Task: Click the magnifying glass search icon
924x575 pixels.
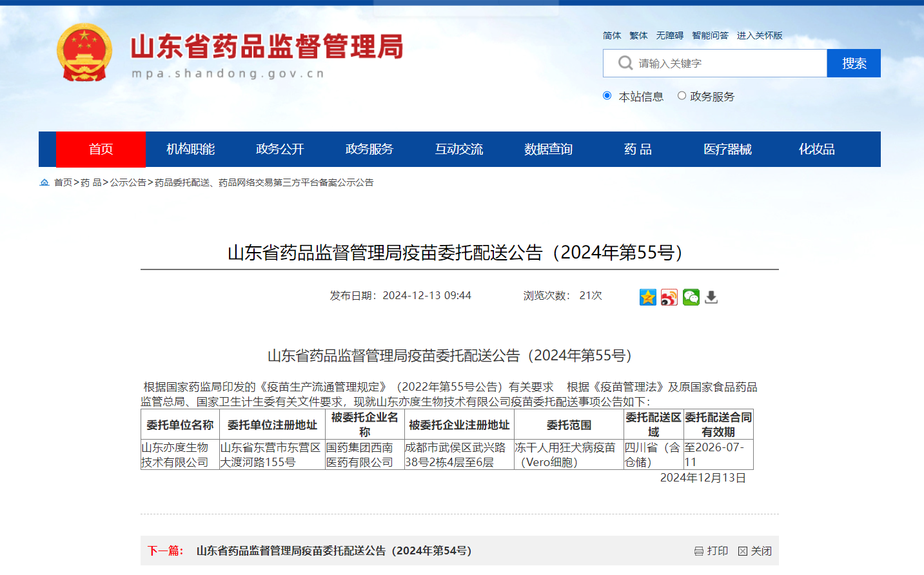Action: pyautogui.click(x=625, y=63)
